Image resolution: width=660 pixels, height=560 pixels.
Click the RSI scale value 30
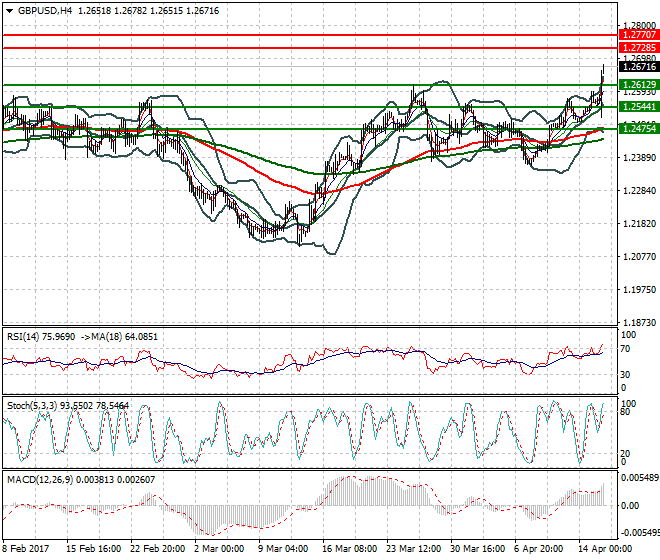pyautogui.click(x=625, y=374)
